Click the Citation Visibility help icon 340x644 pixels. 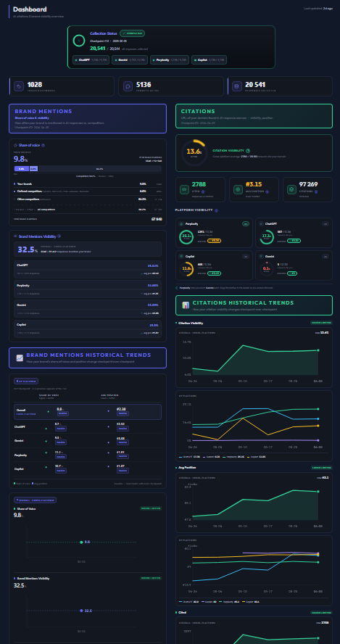point(248,151)
